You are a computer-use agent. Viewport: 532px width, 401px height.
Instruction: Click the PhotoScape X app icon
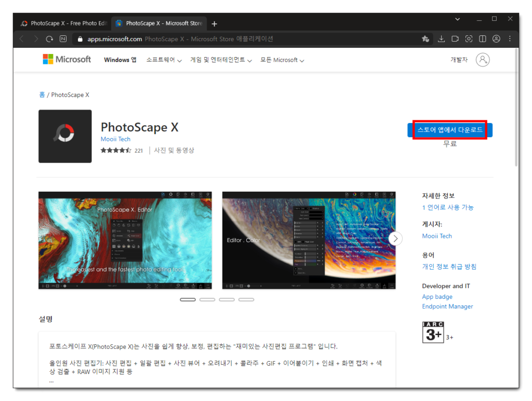65,136
